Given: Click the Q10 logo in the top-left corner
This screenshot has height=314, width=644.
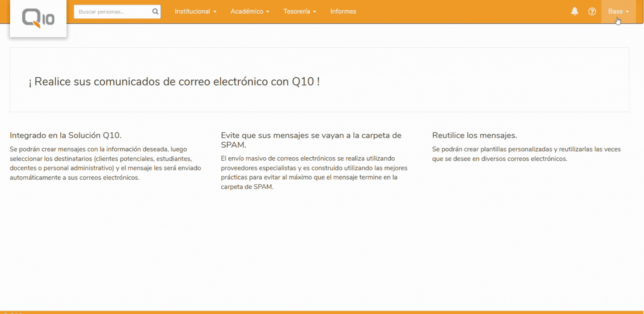Looking at the screenshot, I should [x=38, y=18].
